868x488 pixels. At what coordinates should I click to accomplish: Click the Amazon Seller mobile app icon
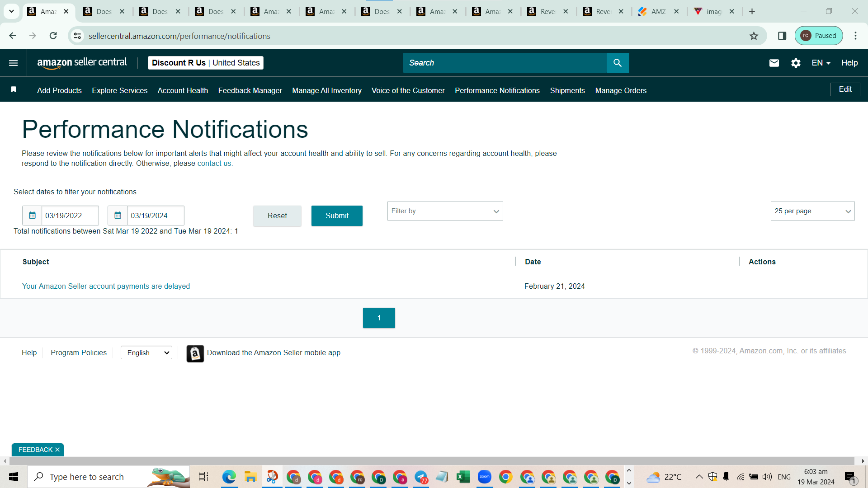[x=195, y=353]
